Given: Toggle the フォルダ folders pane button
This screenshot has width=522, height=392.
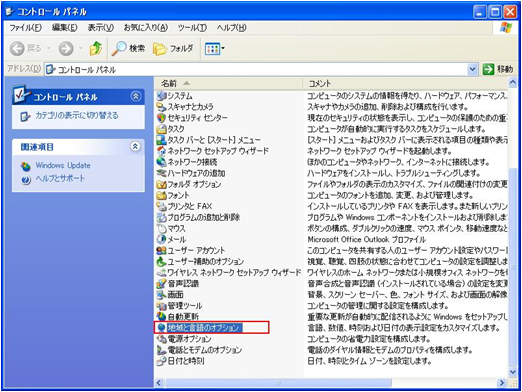Looking at the screenshot, I should click(x=173, y=49).
